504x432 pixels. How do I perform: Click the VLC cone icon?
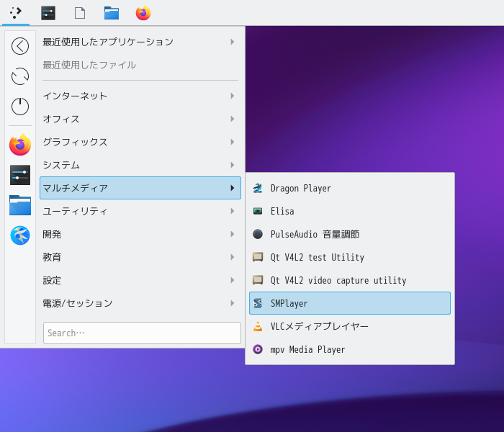point(258,326)
